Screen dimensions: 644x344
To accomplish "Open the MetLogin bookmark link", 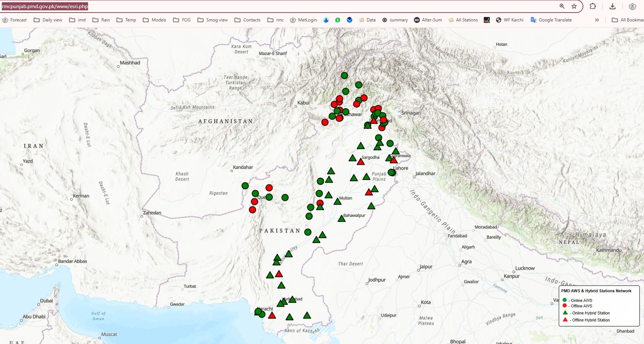I will [303, 20].
